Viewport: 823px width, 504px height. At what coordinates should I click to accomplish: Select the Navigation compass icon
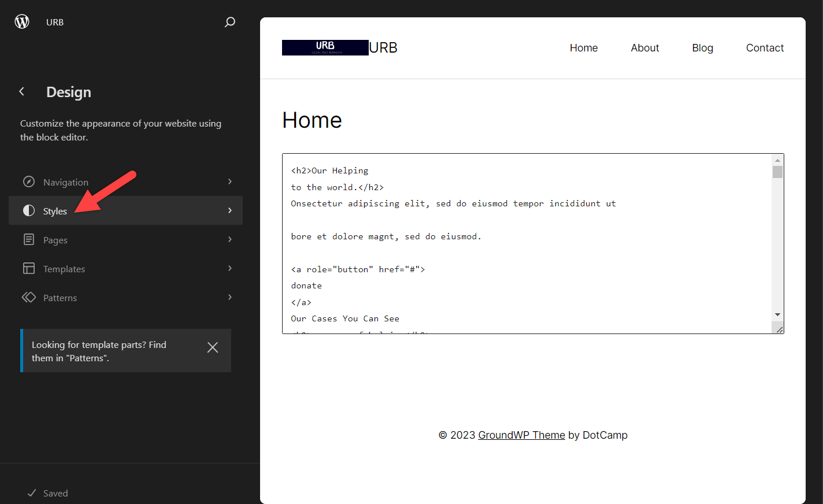pos(28,181)
